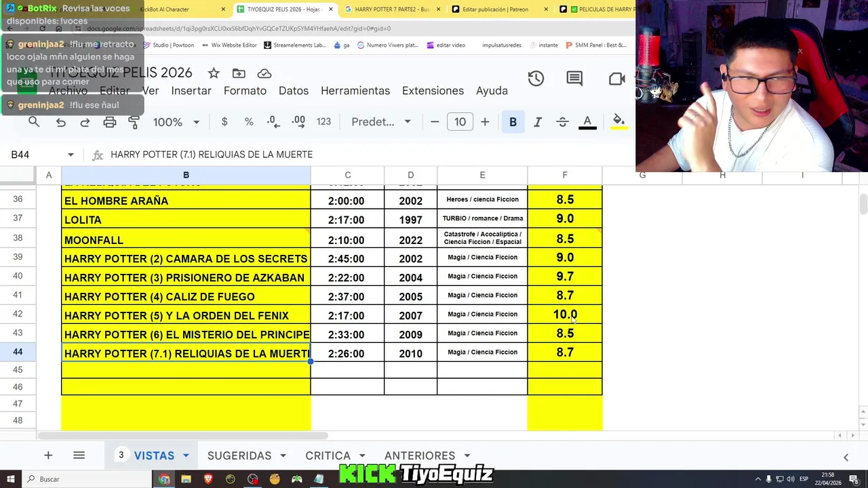Click the font size field showing 10
The height and width of the screenshot is (488, 868).
tap(460, 122)
